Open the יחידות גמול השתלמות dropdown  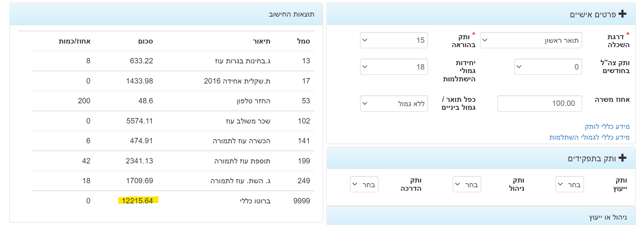tap(394, 67)
